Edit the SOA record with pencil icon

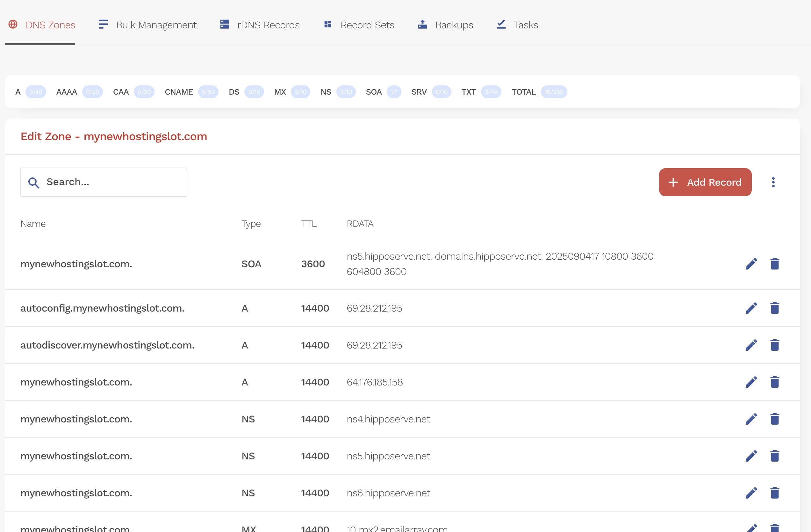coord(751,264)
